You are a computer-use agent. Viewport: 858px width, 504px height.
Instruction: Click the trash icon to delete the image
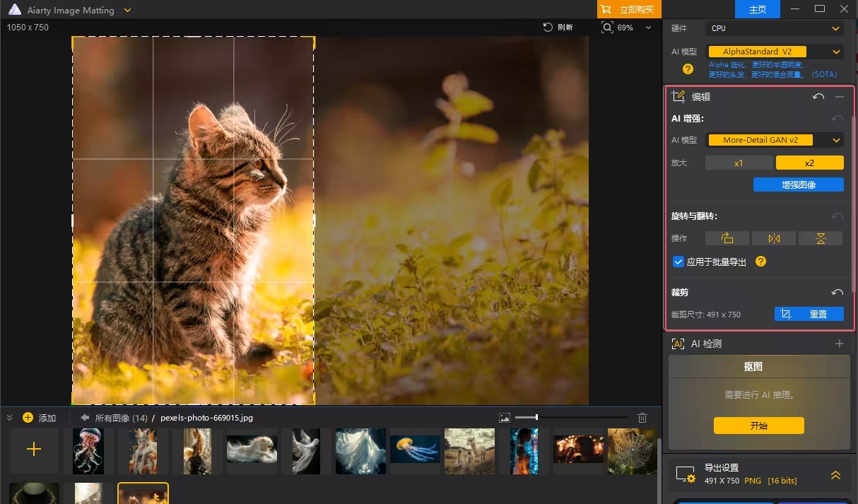click(x=642, y=418)
